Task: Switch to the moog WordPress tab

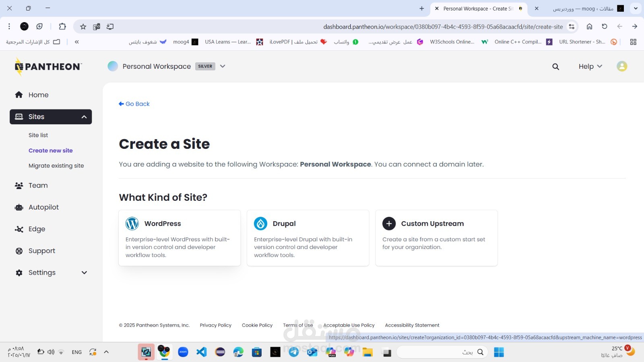Action: click(580, 8)
